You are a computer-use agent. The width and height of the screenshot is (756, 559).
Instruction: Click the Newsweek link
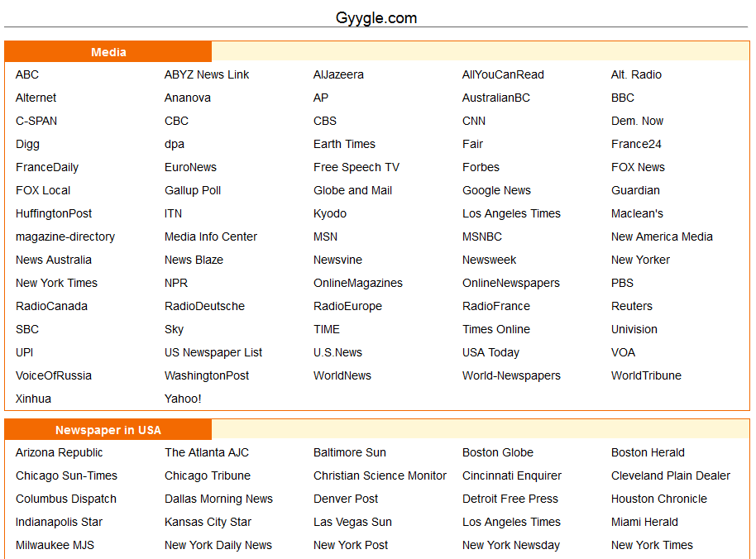tap(490, 260)
